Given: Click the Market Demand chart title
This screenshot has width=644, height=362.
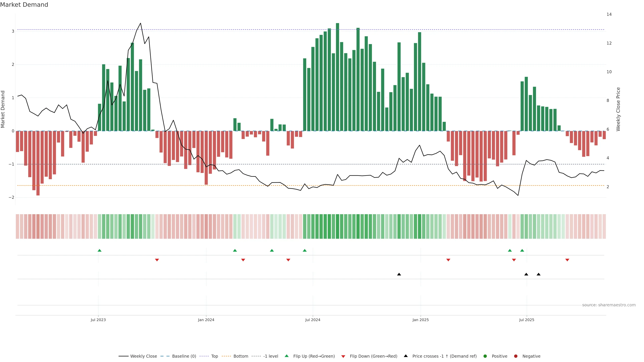Looking at the screenshot, I should [24, 5].
